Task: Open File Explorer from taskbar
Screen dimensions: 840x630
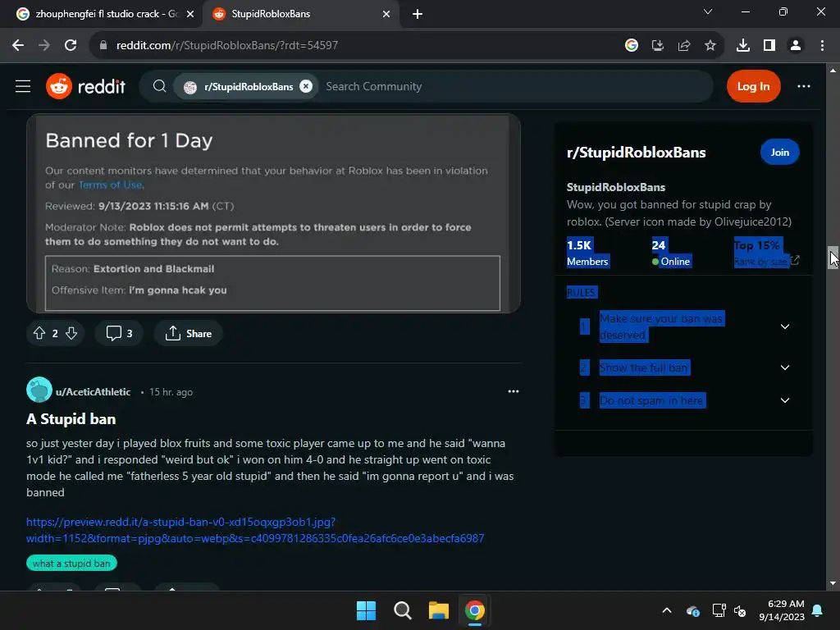Action: click(439, 610)
